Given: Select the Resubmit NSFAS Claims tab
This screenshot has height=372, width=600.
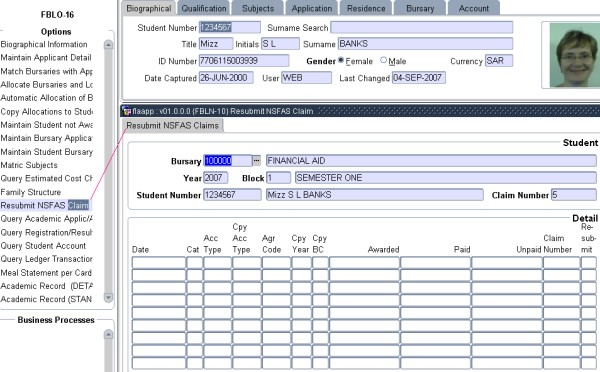Looking at the screenshot, I should tap(173, 126).
